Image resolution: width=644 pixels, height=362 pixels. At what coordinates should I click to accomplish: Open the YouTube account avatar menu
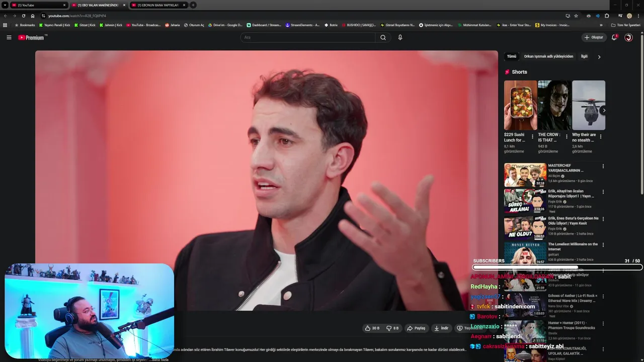point(628,37)
